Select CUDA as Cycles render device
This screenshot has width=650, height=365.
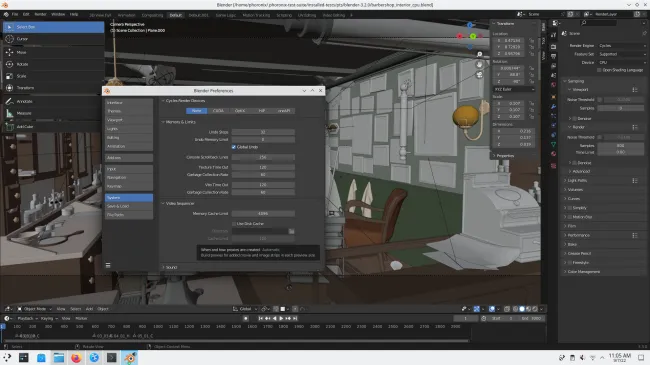(x=218, y=111)
